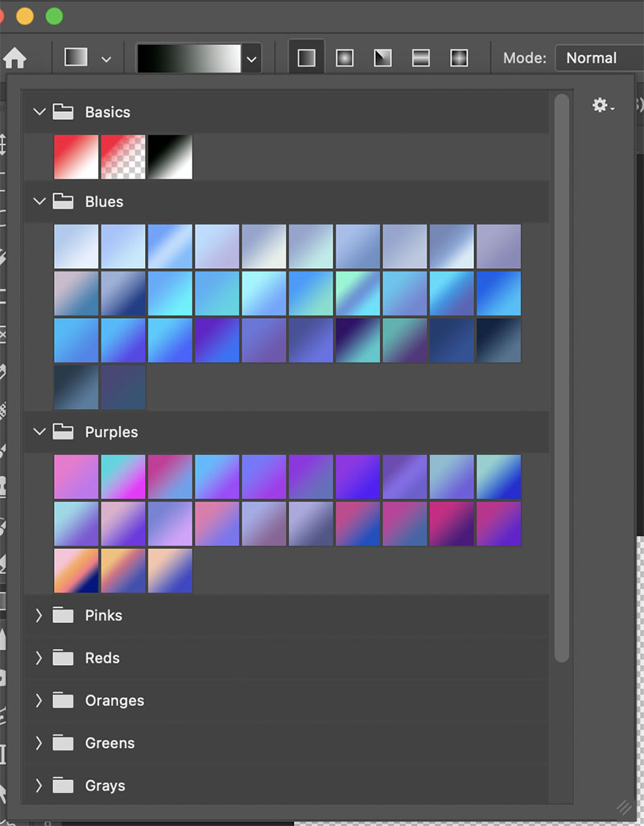This screenshot has height=826, width=644.
Task: Collapse the Purples folder
Action: pos(39,432)
